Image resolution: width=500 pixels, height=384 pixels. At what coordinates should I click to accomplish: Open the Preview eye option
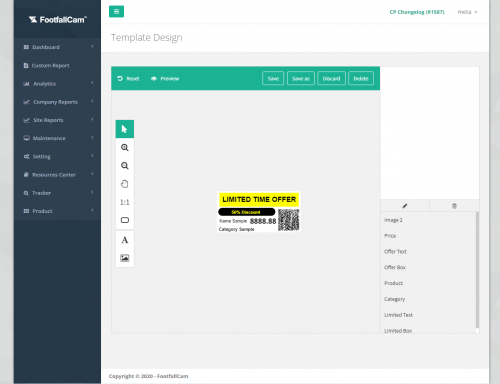(165, 79)
